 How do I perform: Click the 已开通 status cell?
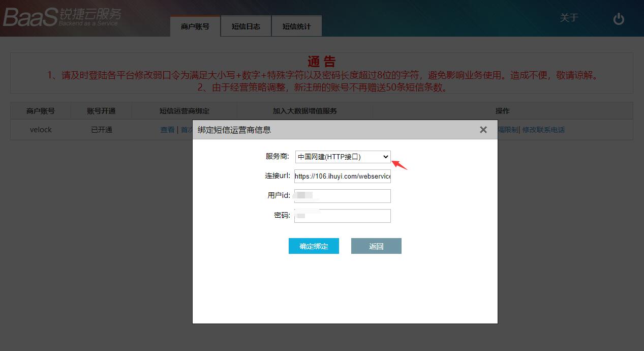pyautogui.click(x=102, y=130)
